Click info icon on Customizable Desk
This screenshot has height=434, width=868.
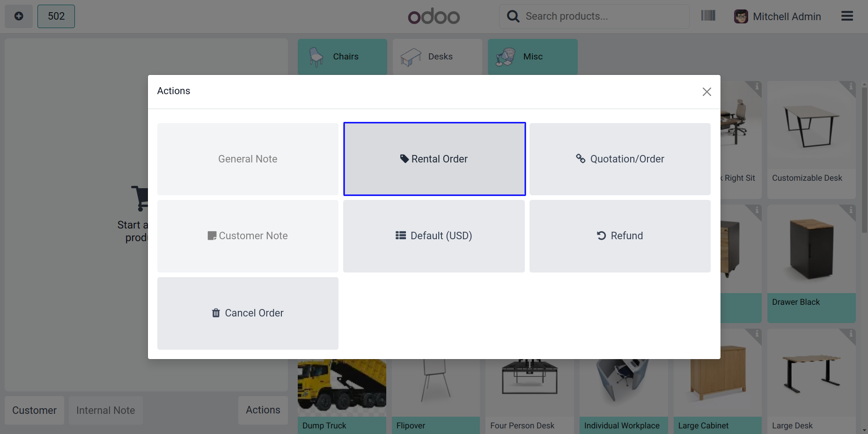851,87
